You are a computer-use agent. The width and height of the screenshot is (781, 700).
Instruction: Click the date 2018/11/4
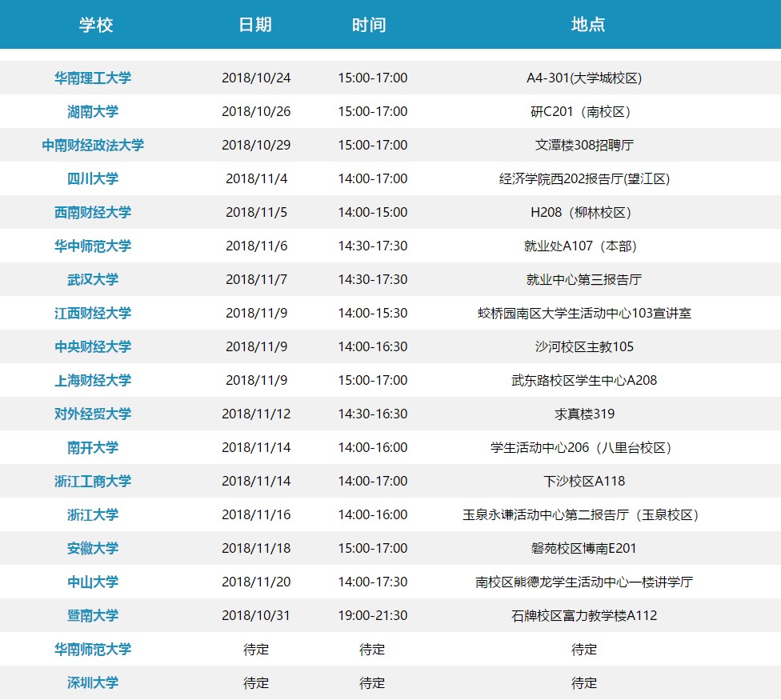[x=257, y=178]
